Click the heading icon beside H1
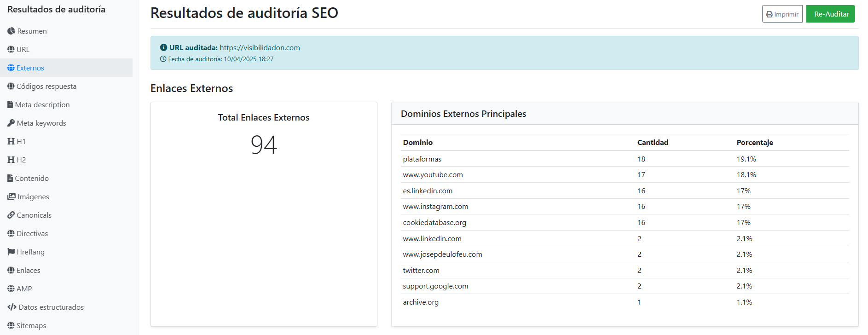 click(x=11, y=141)
